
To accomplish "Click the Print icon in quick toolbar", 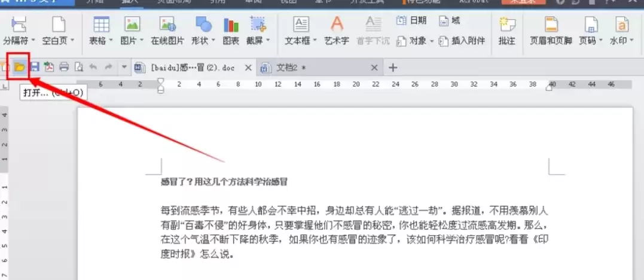I will [x=64, y=67].
